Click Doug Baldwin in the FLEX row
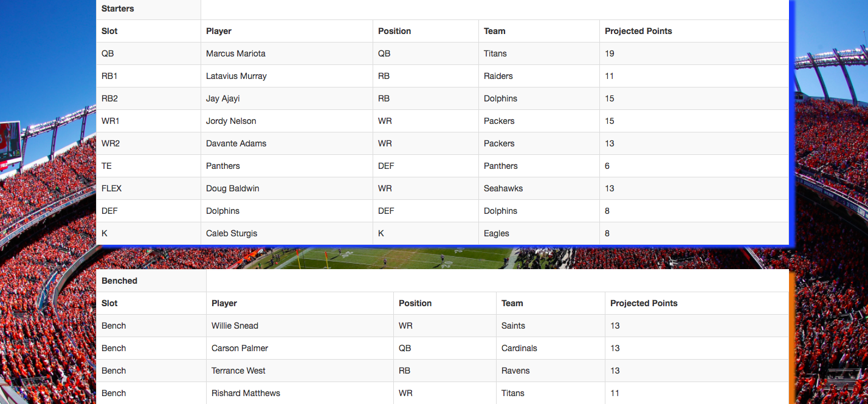The height and width of the screenshot is (404, 868). [x=233, y=188]
